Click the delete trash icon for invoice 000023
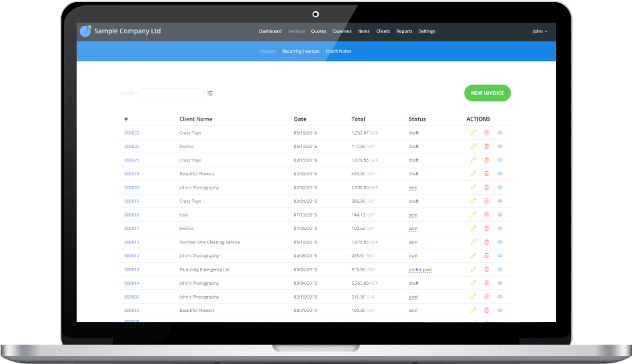 (487, 147)
